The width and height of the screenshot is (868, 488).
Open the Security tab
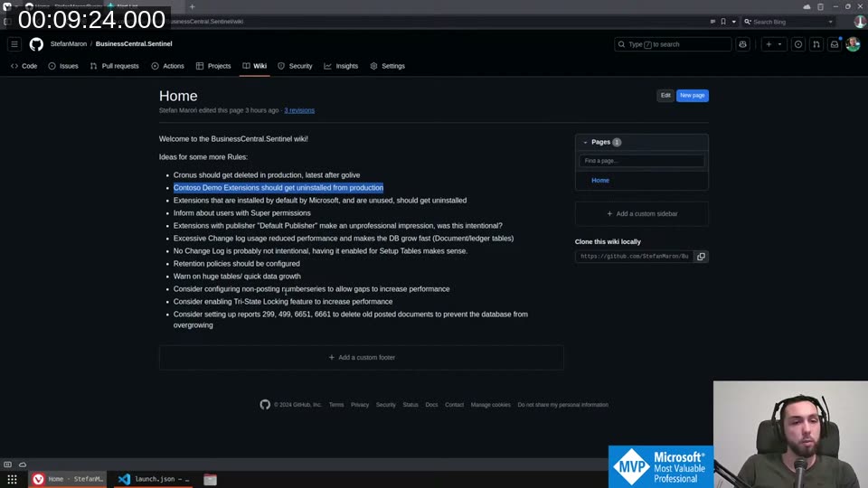[x=295, y=66]
